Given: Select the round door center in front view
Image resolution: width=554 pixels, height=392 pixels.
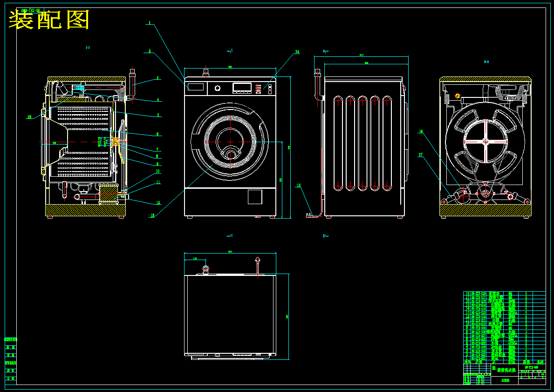Looking at the screenshot, I should pyautogui.click(x=230, y=141).
